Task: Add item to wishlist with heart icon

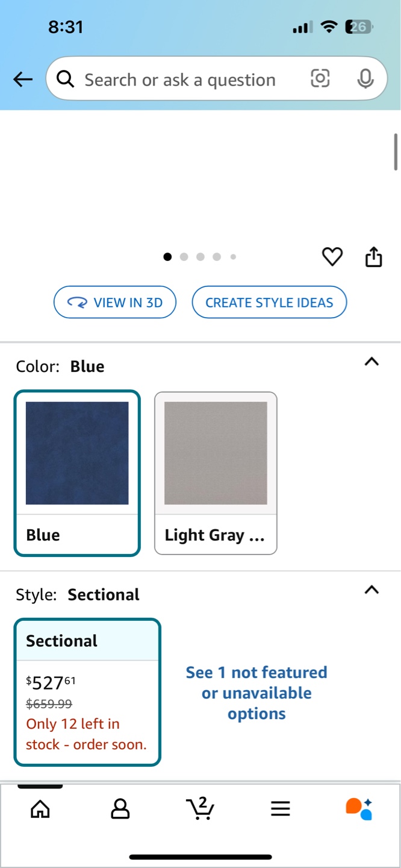Action: point(332,257)
